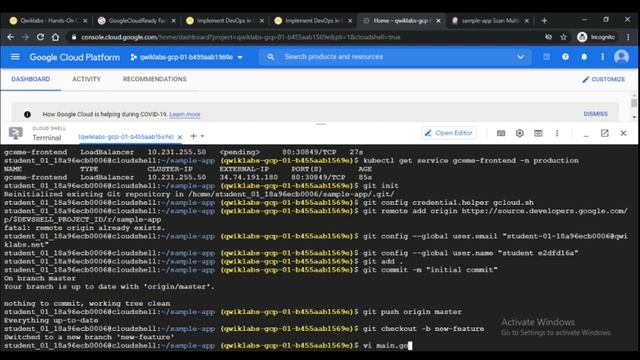This screenshot has width=640, height=360.
Task: Click 'fatal: remote origin already exists.' line
Action: (x=84, y=228)
